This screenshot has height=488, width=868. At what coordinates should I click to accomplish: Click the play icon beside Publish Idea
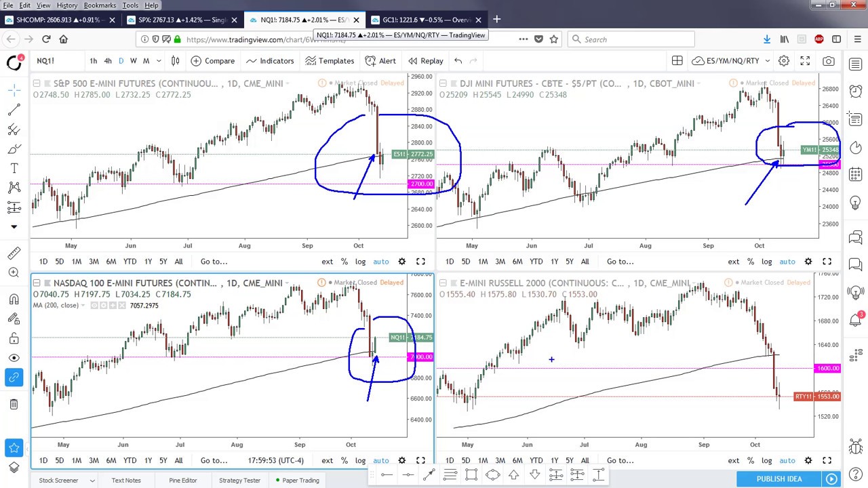tap(831, 479)
